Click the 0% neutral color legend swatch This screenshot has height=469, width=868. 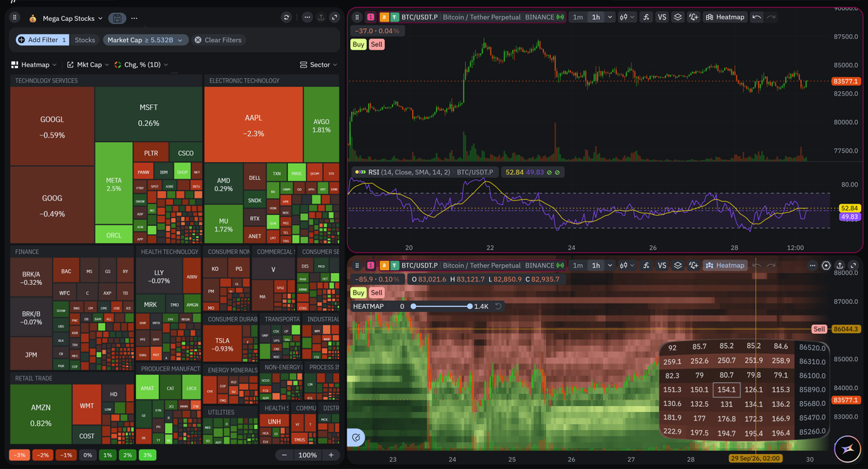click(x=87, y=455)
